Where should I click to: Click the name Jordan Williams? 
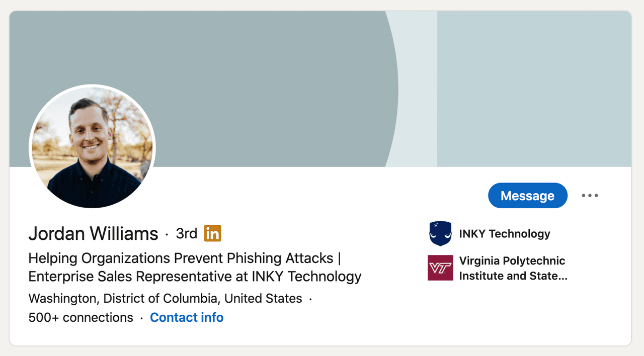click(93, 233)
